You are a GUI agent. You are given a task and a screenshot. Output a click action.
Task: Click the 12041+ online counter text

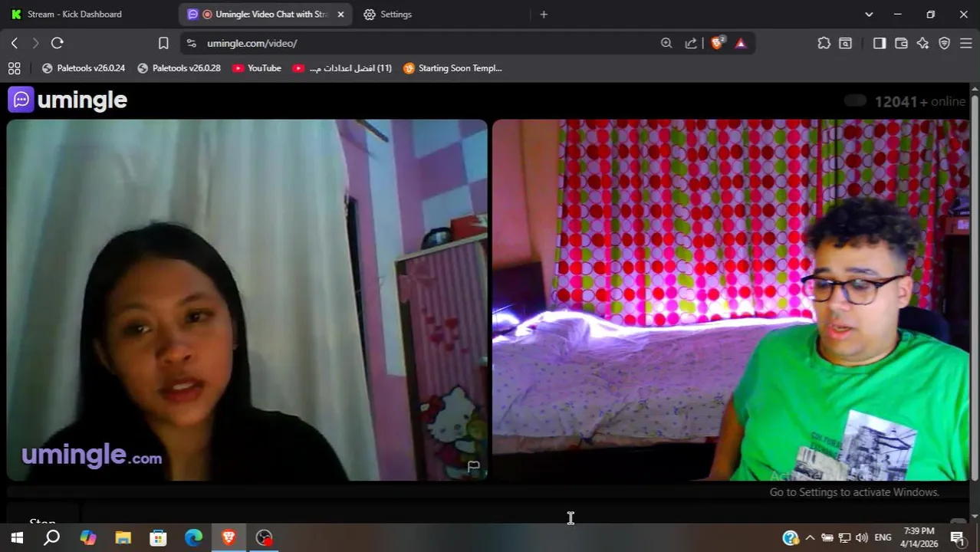tap(920, 101)
